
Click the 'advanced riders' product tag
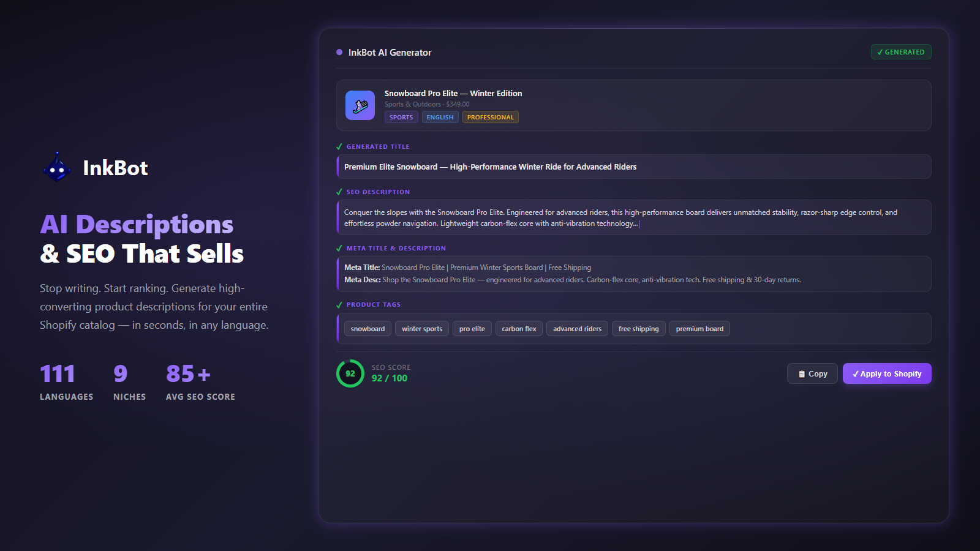[577, 329]
